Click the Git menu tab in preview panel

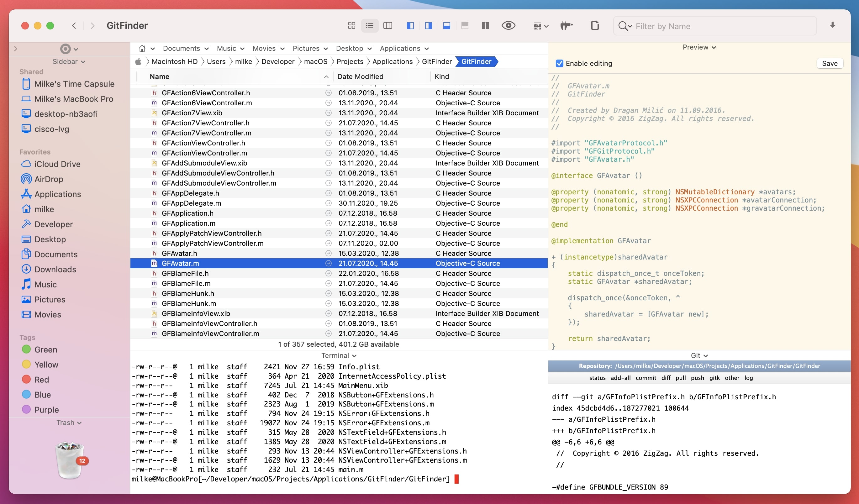click(697, 355)
